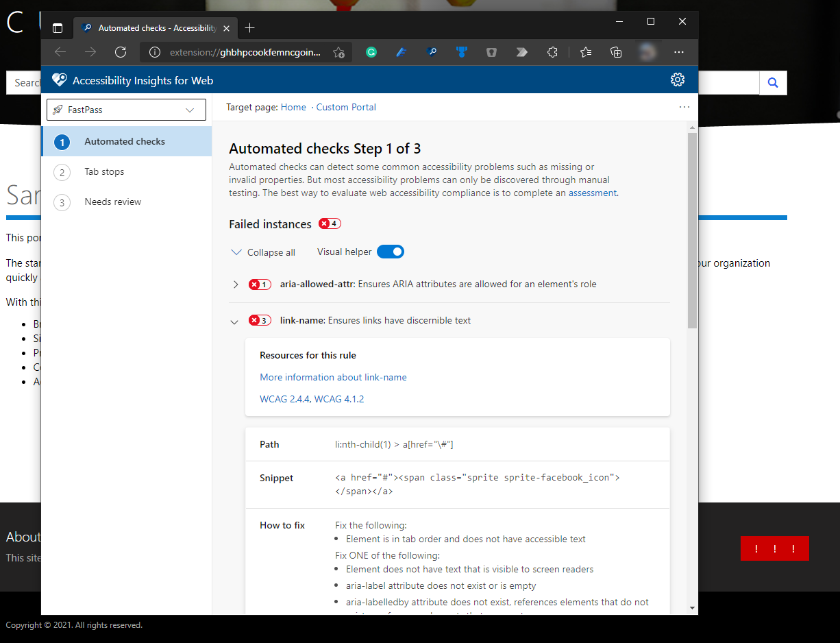This screenshot has width=840, height=643.
Task: Expand the aria-allowed-attr rule
Action: (x=236, y=284)
